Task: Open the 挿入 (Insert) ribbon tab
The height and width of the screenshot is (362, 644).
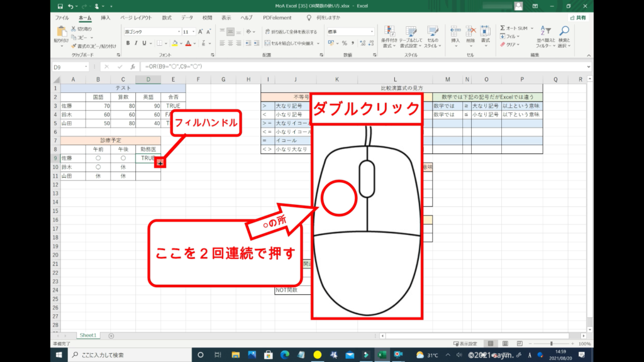Action: (x=106, y=18)
